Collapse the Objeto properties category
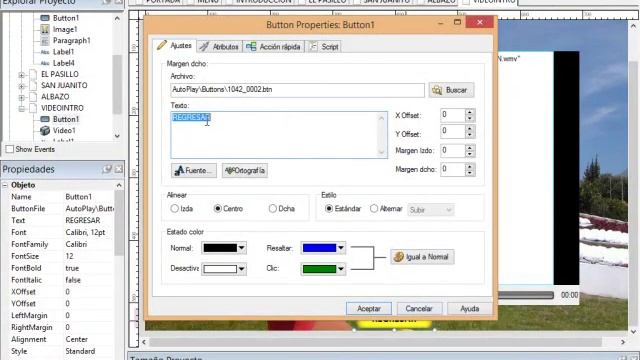 (x=5, y=185)
